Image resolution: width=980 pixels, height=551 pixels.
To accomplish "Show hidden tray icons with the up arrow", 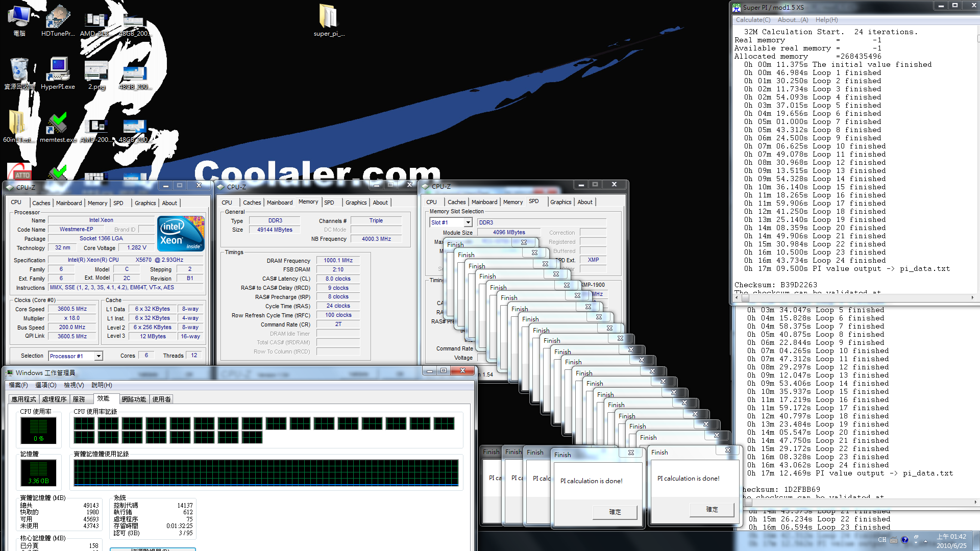I will (x=925, y=541).
